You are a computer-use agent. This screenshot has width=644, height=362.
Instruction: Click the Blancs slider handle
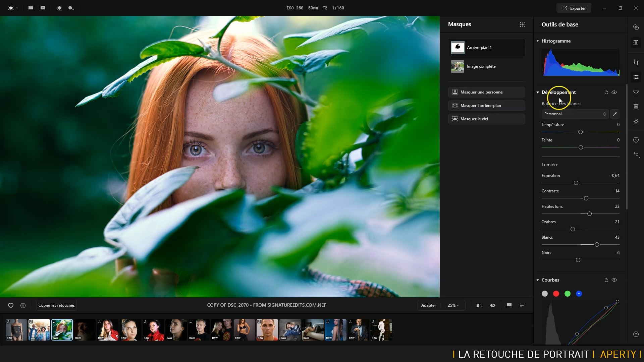tap(597, 245)
